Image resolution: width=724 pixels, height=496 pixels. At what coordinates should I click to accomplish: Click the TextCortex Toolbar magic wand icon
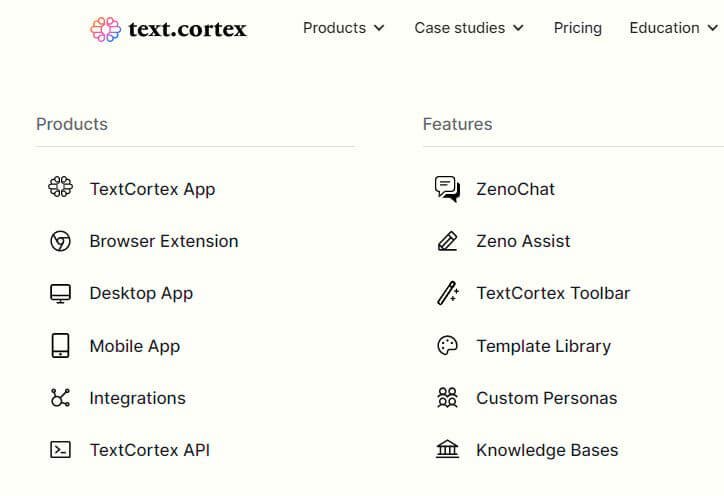pos(447,293)
